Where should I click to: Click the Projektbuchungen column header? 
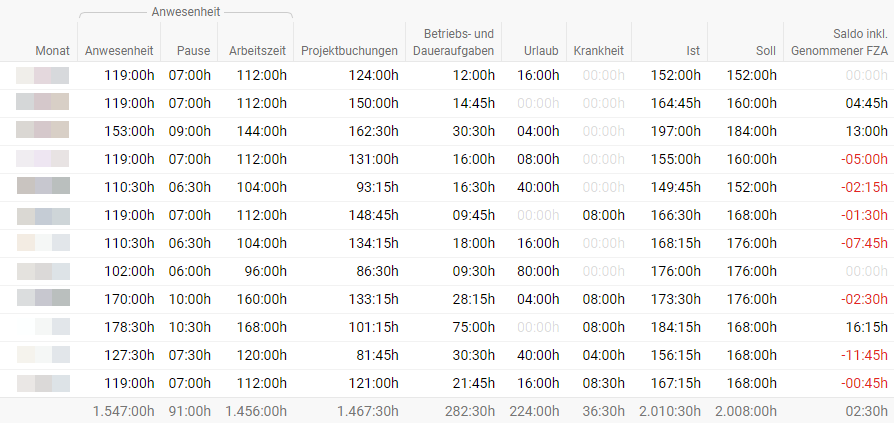[349, 51]
